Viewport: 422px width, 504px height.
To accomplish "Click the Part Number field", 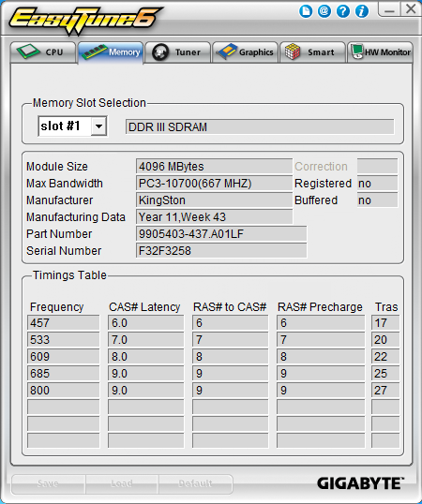I will pyautogui.click(x=221, y=234).
